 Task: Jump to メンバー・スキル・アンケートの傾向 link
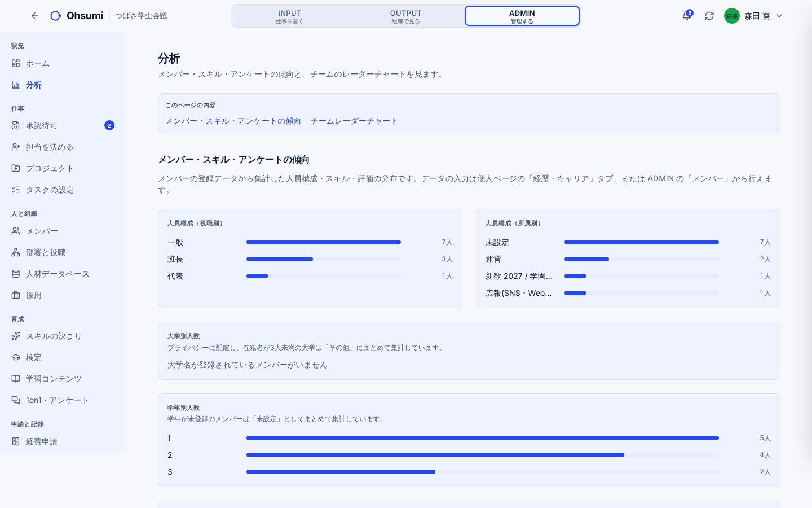[233, 121]
